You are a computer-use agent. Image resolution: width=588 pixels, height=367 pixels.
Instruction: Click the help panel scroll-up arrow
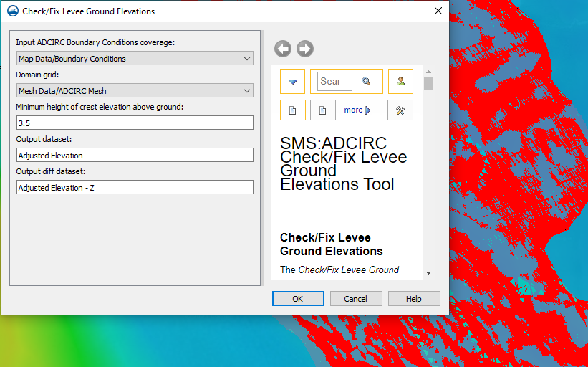pos(428,72)
